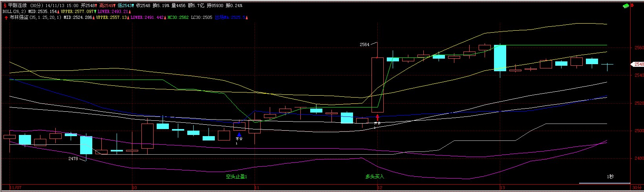Click the 12 date marker on time axis

pyautogui.click(x=379, y=188)
